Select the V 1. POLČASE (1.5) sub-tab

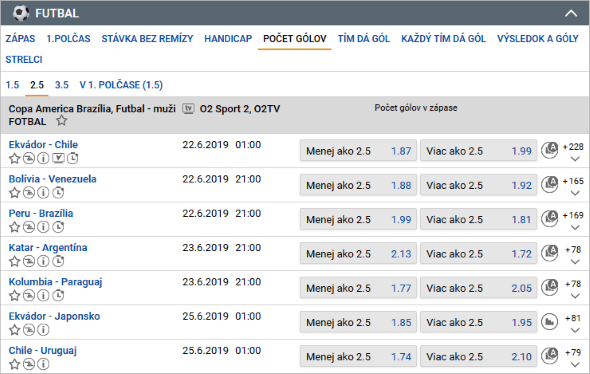(121, 85)
